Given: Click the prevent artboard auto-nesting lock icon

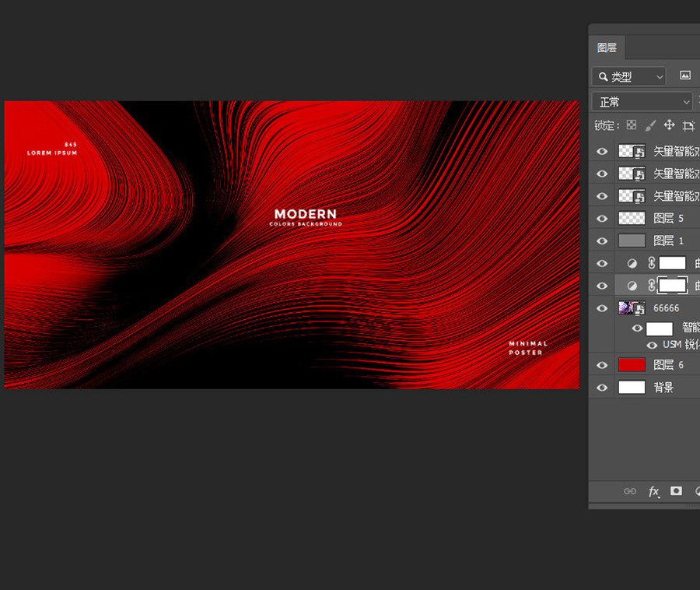Looking at the screenshot, I should [x=688, y=125].
